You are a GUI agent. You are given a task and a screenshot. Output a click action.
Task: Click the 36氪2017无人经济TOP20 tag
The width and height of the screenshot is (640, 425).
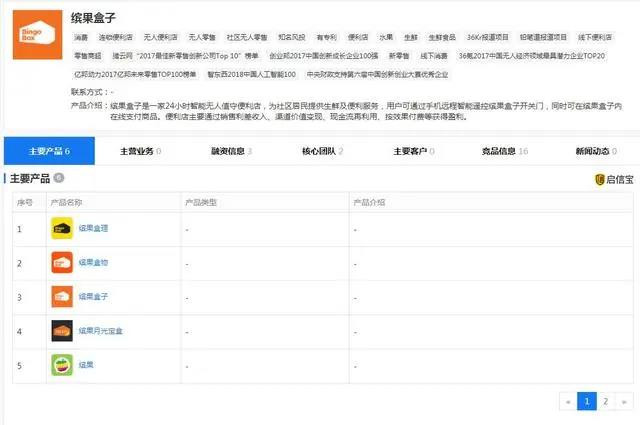(x=531, y=56)
